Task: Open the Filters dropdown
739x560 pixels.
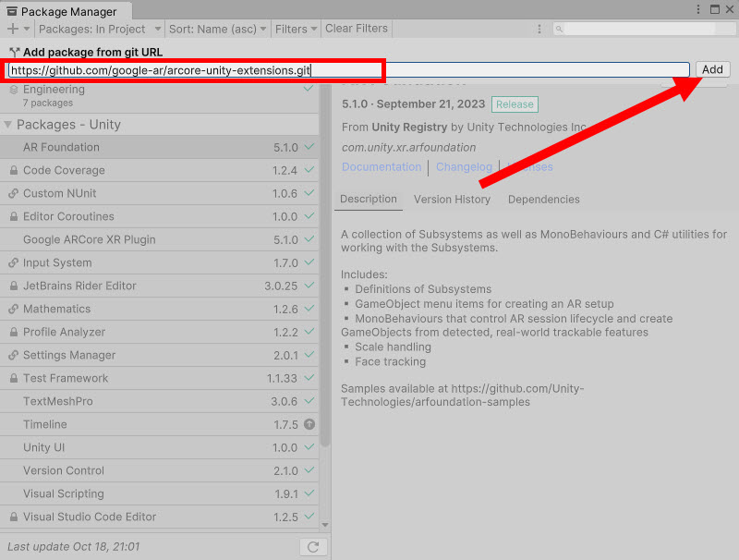Action: coord(296,30)
